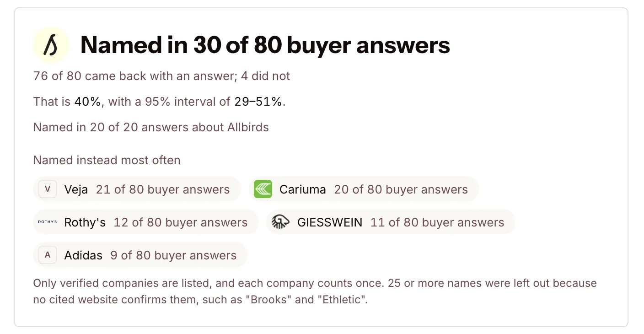Click the "Named in 30 of 80" heading
644x334 pixels.
tap(265, 45)
